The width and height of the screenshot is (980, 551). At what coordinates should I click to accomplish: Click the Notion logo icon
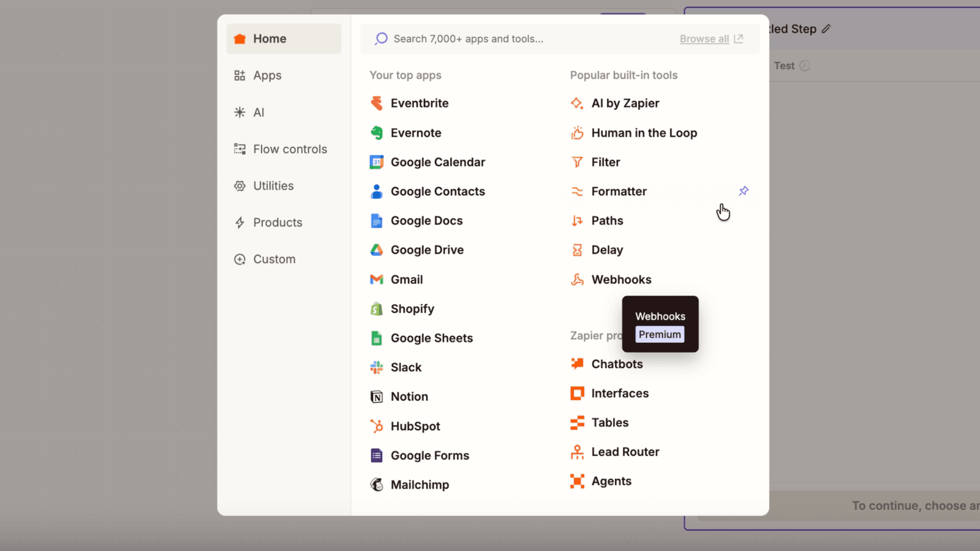[x=377, y=397]
